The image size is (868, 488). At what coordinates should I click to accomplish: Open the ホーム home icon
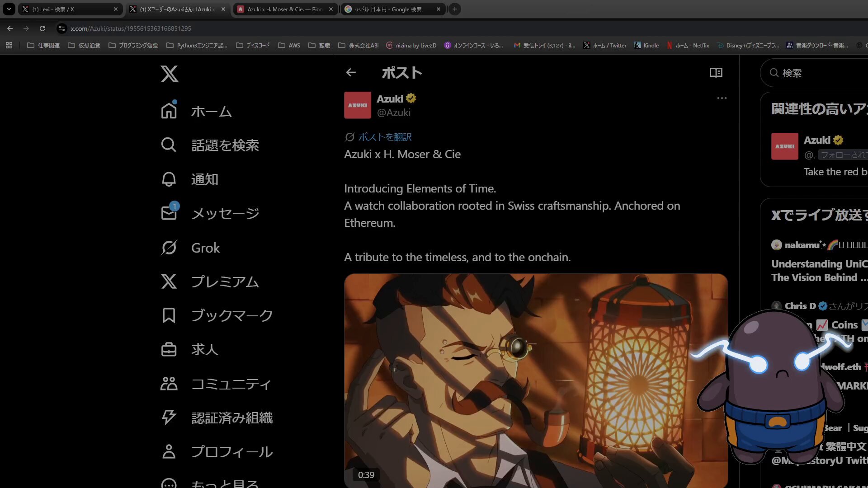click(x=169, y=111)
